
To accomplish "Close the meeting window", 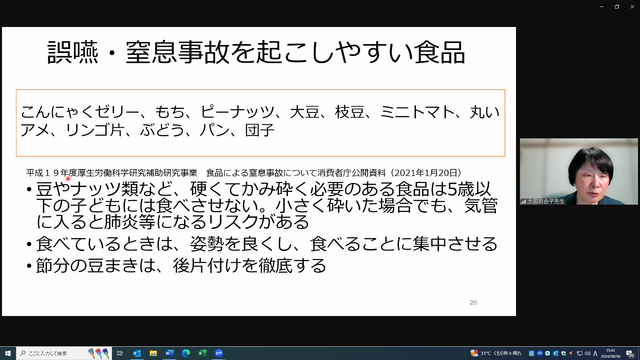I will pos(632,7).
